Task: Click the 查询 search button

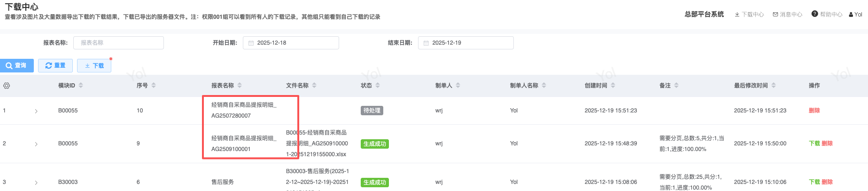Action: pos(16,65)
